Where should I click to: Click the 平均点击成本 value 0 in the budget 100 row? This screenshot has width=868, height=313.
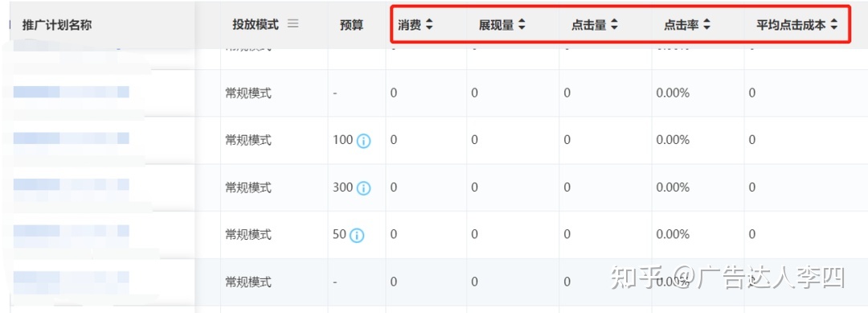pos(751,141)
